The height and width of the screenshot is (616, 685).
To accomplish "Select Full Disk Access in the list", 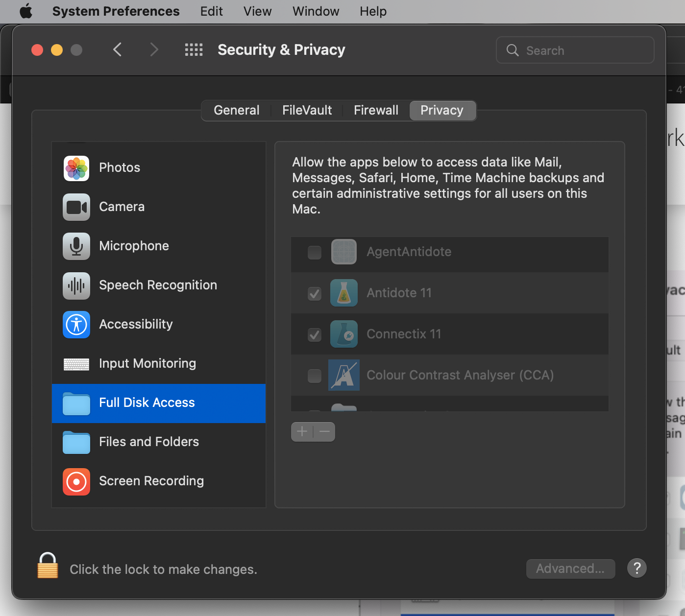I will click(159, 403).
